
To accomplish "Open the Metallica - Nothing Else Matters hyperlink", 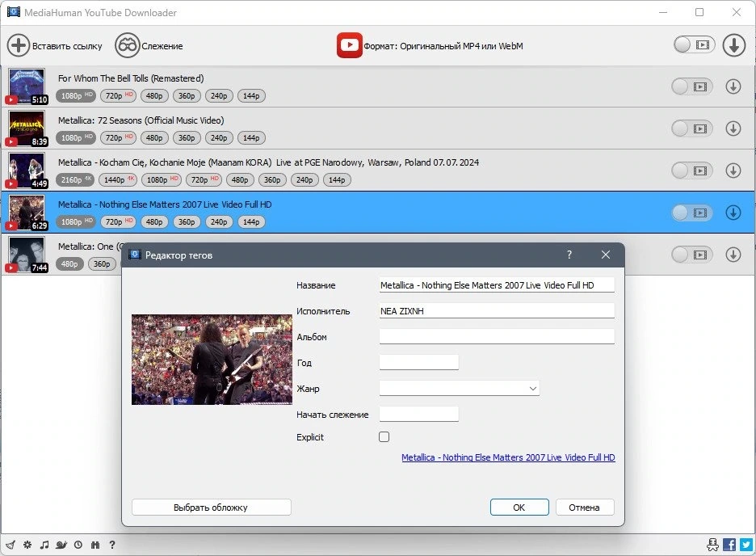I will (x=508, y=457).
